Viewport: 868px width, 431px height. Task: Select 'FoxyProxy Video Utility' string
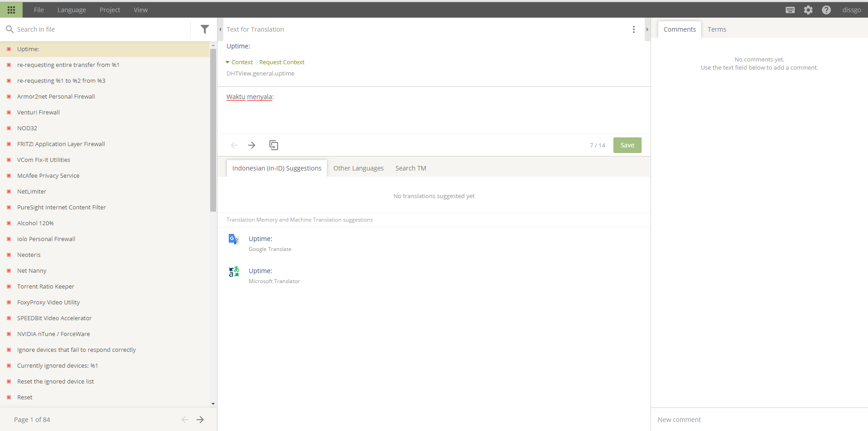[x=105, y=302]
